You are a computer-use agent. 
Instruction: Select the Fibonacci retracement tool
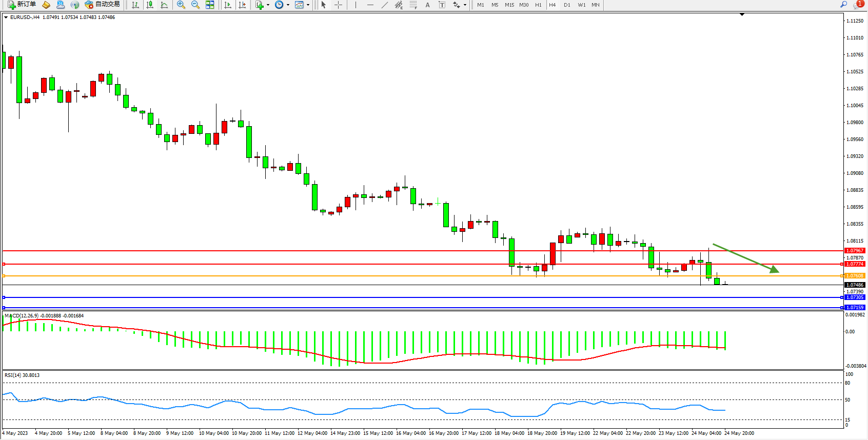click(413, 5)
